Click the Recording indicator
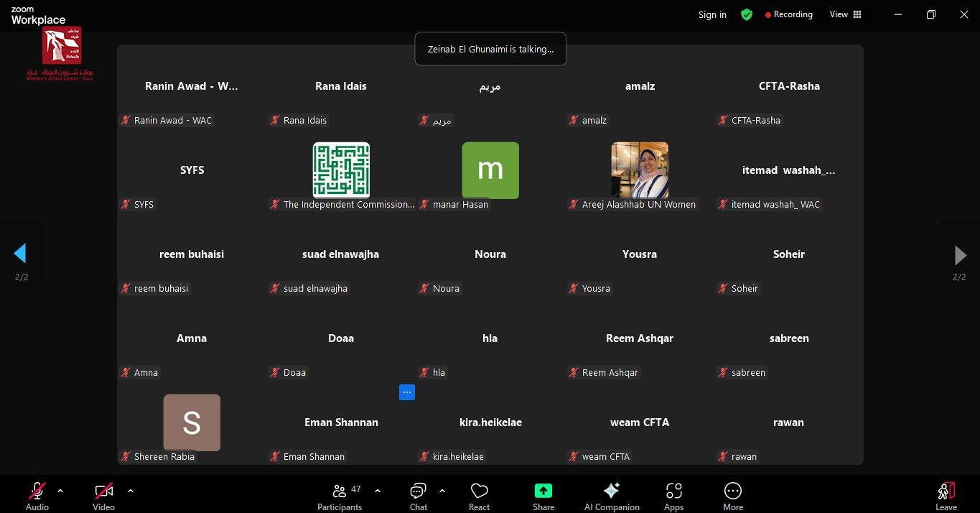Screen dimensions: 980x513 point(789,14)
